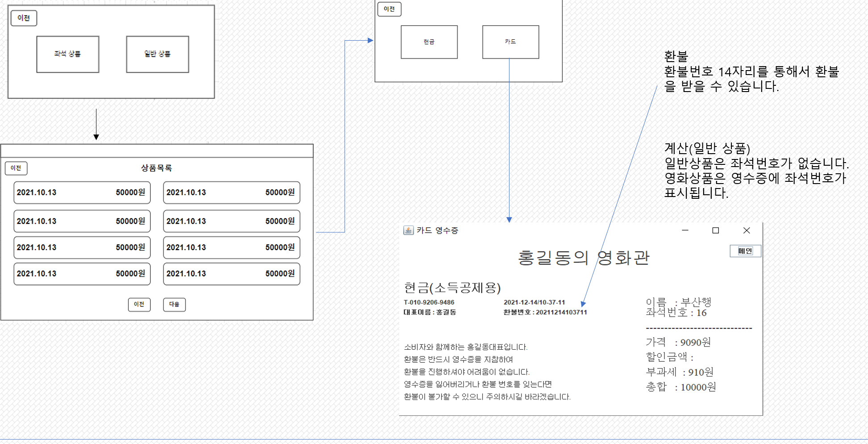Click 다음 to view the next product page
Viewport: 868px width, 444px height.
(174, 304)
